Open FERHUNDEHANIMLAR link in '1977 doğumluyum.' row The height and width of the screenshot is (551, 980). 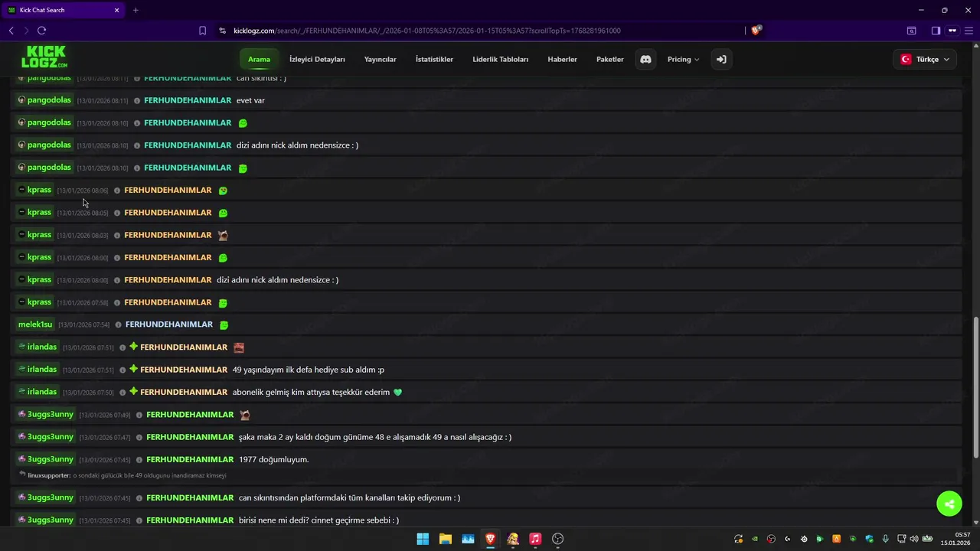190,459
